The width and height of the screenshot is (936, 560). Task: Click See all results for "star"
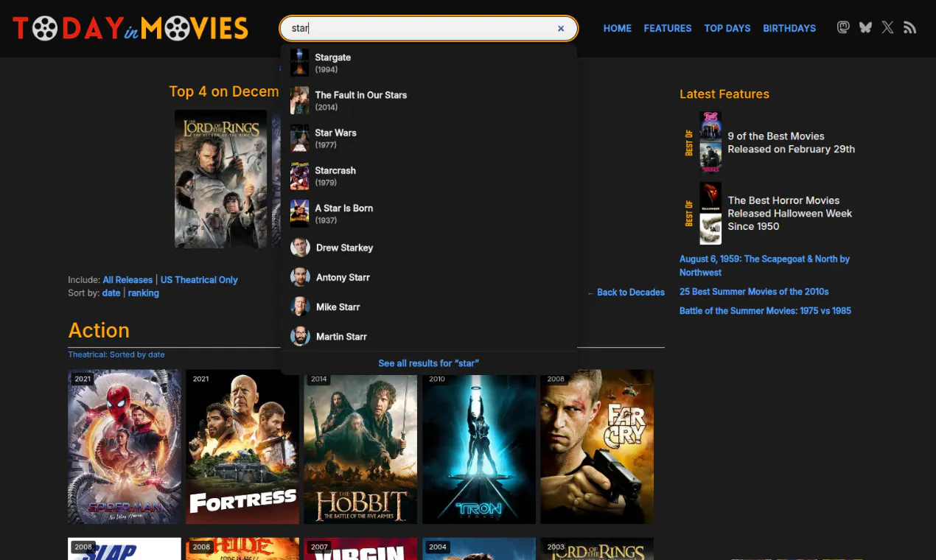click(x=428, y=363)
